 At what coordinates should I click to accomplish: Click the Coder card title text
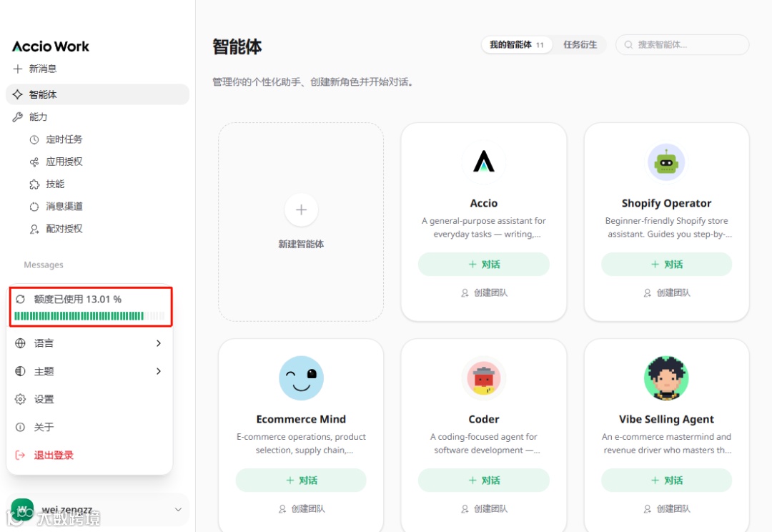tap(483, 419)
